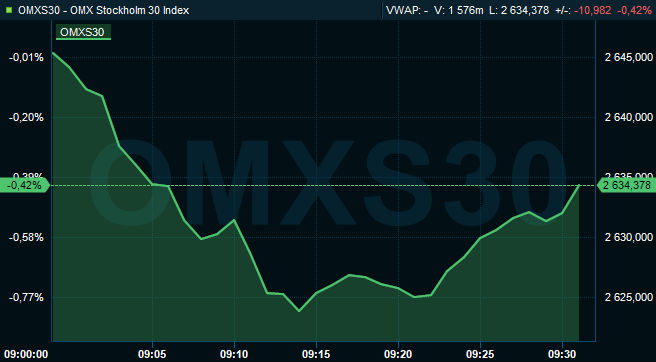Image resolution: width=656 pixels, height=362 pixels.
Task: Click the green -0,42% marker on left axis
Action: click(x=25, y=185)
